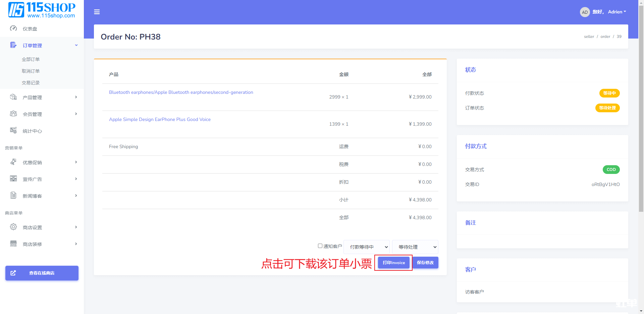The height and width of the screenshot is (314, 644).
Task: Select 取消订单 submenu item
Action: (31, 71)
